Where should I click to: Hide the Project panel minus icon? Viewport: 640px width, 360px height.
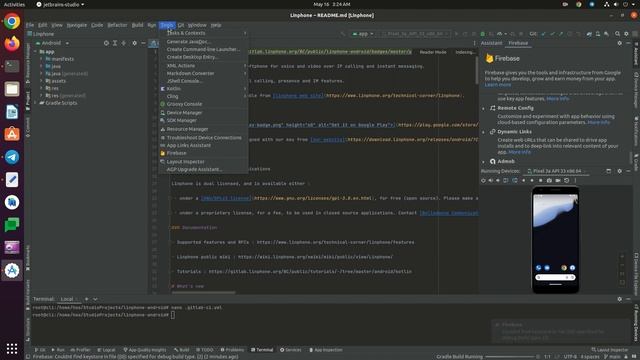coord(143,43)
